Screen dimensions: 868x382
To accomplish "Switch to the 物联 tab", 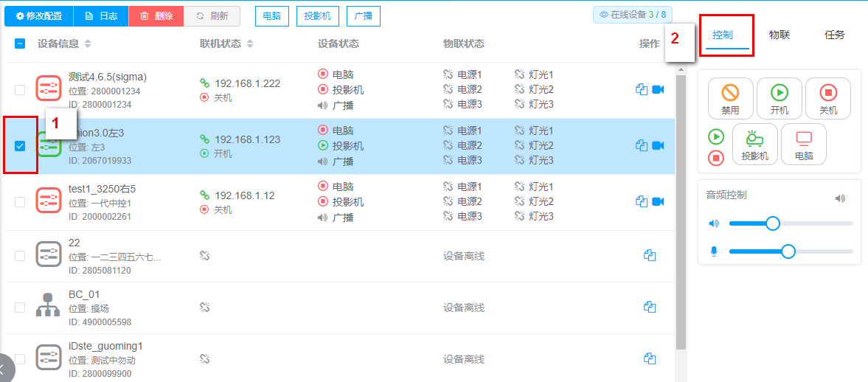I will click(779, 35).
